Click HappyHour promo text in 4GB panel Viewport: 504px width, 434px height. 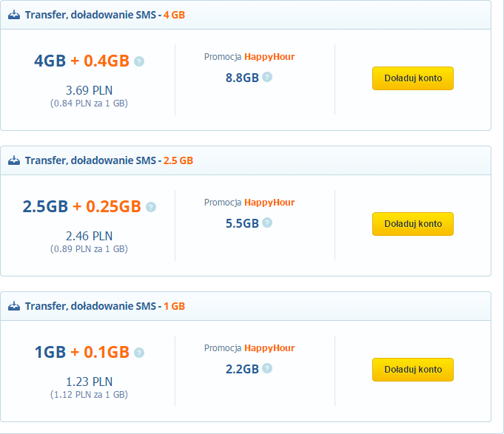269,56
